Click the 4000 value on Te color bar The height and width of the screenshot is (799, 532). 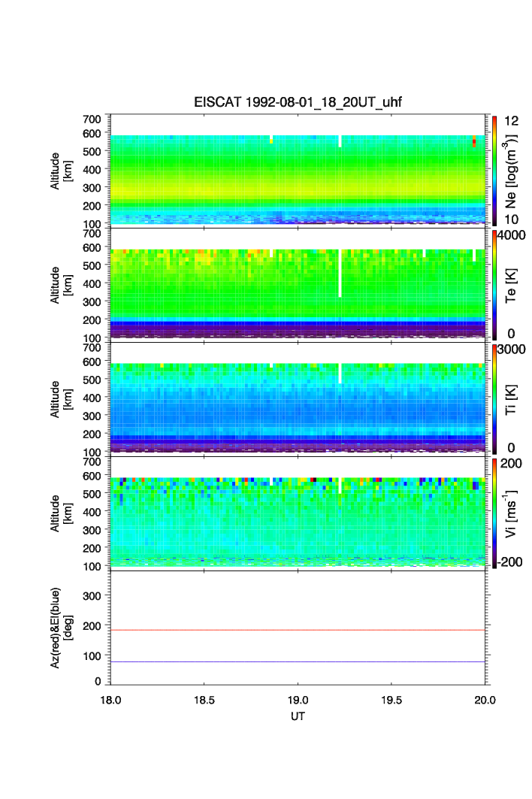tap(512, 235)
